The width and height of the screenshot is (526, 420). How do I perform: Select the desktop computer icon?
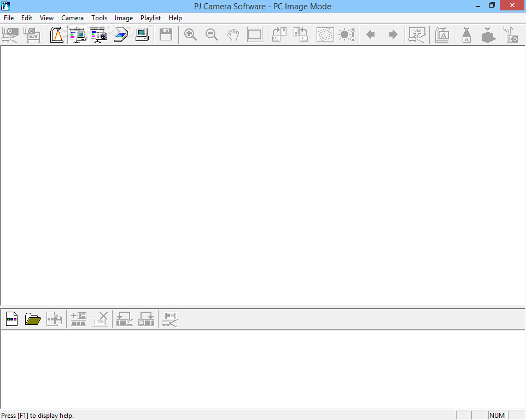[142, 34]
